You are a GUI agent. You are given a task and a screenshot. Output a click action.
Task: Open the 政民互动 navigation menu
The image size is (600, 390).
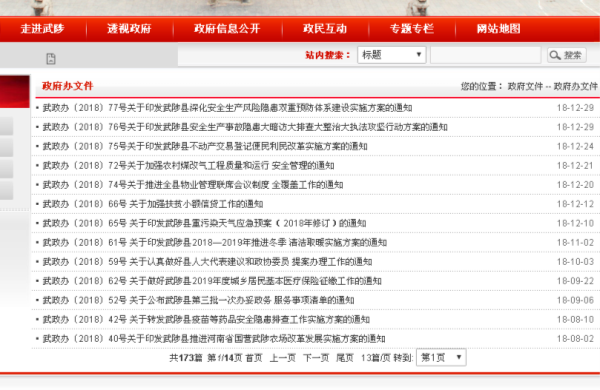coord(325,29)
